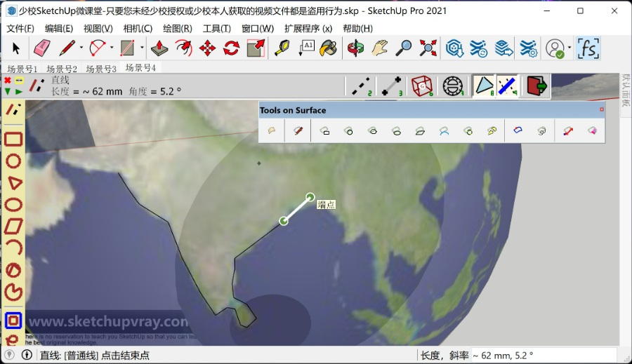Activate the Paint Bucket tool

[328, 48]
